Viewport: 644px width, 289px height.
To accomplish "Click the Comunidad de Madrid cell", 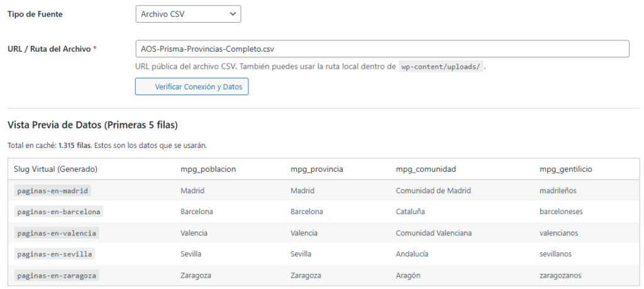I will [433, 191].
